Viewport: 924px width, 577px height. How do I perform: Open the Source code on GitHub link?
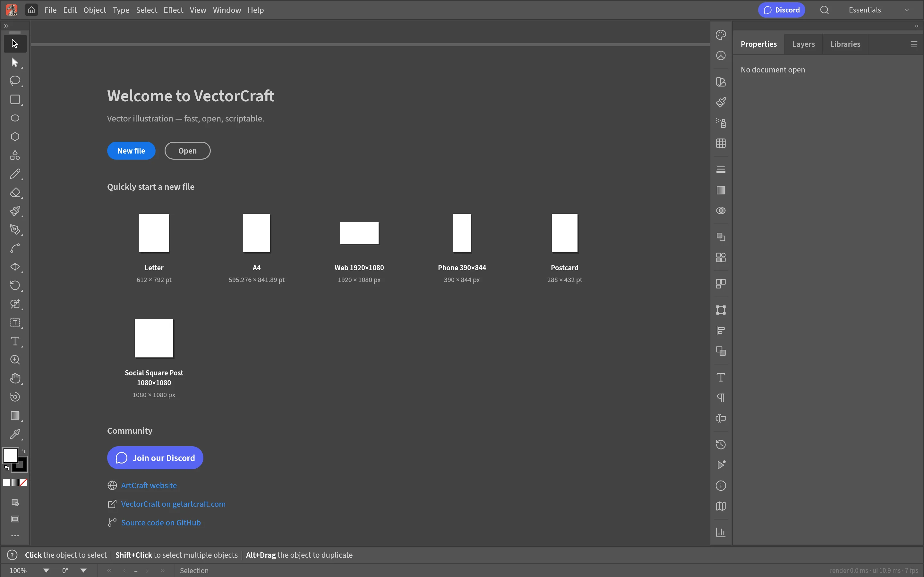tap(161, 523)
